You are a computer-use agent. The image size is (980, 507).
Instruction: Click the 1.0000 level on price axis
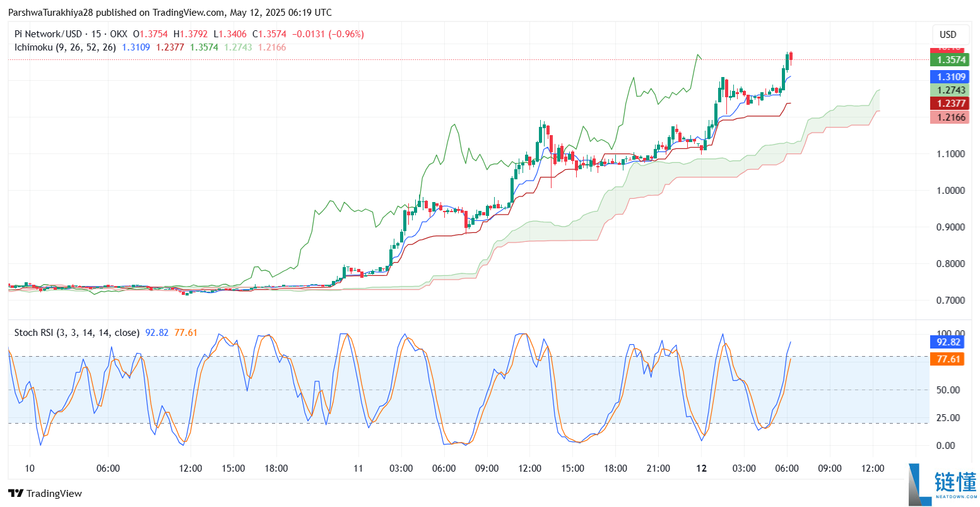click(950, 191)
